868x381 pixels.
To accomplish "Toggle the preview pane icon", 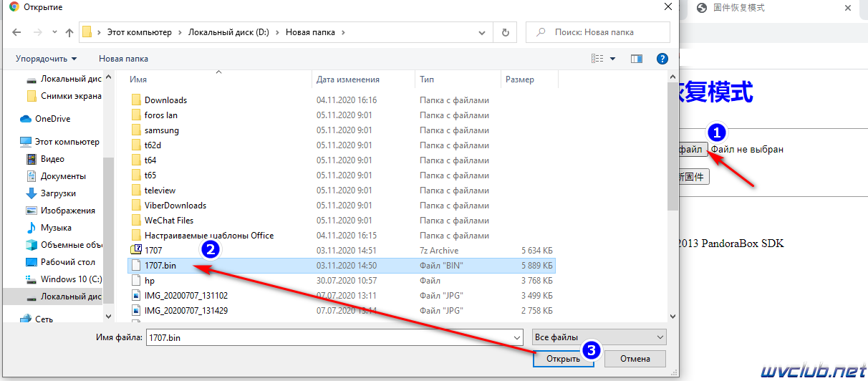I will pyautogui.click(x=636, y=59).
